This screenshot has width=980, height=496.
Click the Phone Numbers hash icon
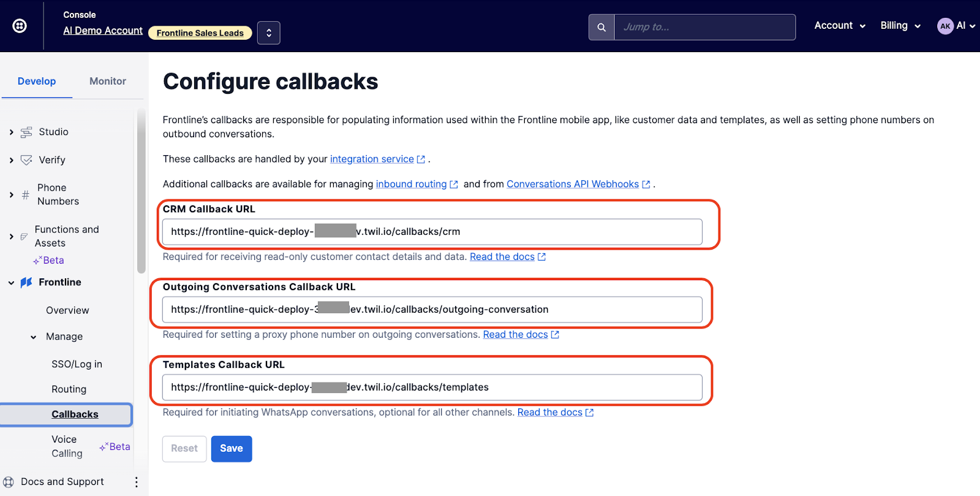[25, 195]
